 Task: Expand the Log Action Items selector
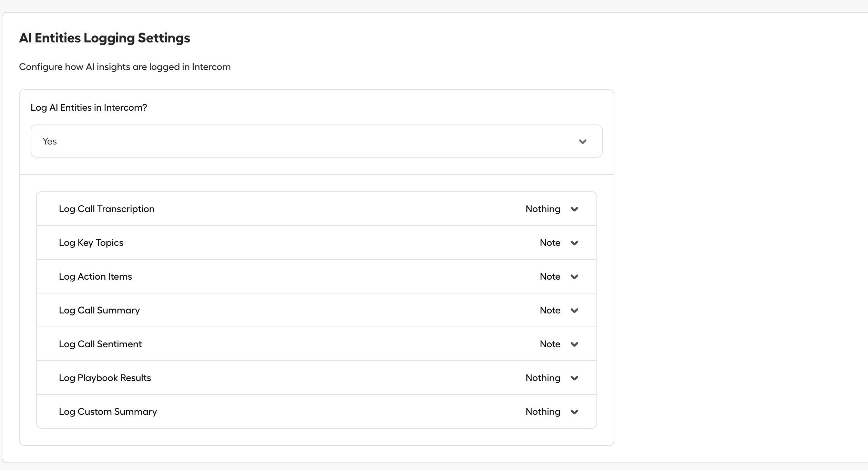[559, 277]
